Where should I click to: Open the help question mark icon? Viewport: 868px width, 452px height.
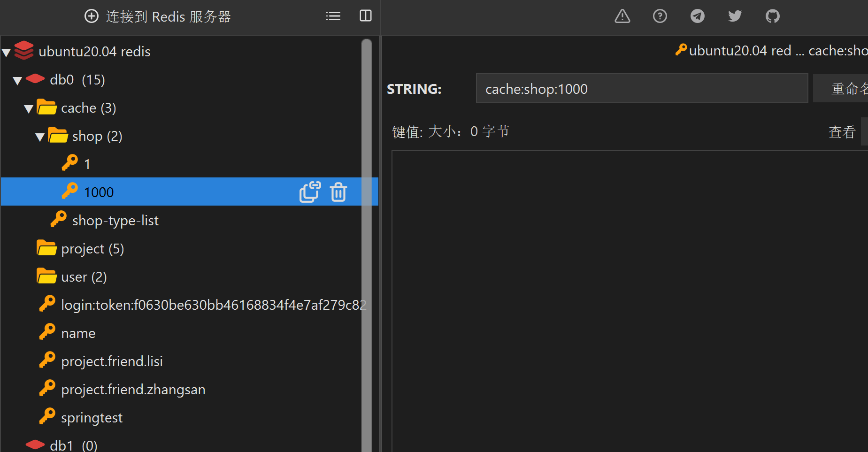(660, 16)
